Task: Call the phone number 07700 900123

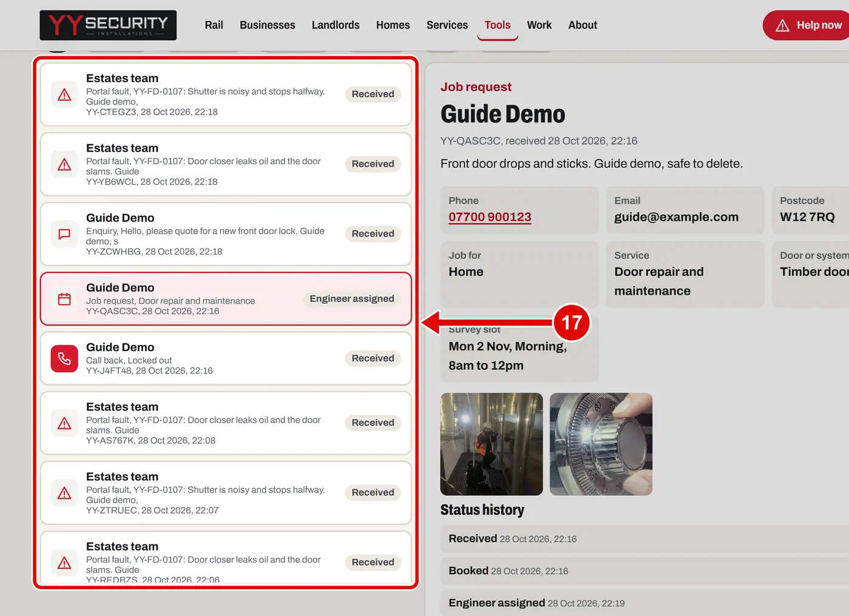Action: click(490, 217)
